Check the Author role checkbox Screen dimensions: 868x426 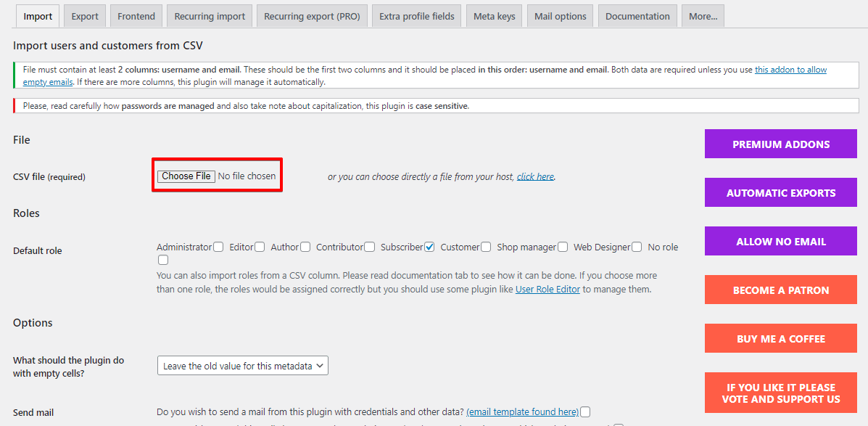[305, 247]
